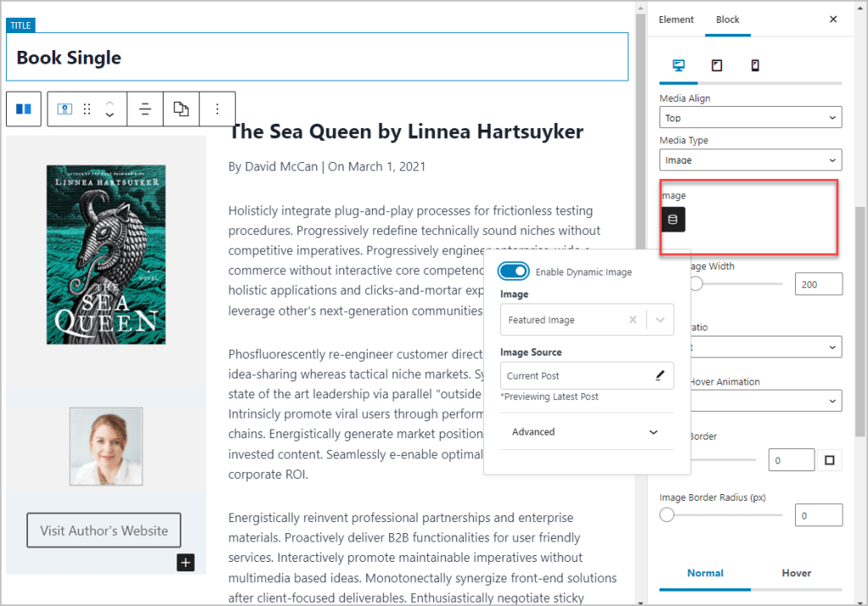Switch to the Element tab
Viewport: 868px width, 606px height.
676,19
